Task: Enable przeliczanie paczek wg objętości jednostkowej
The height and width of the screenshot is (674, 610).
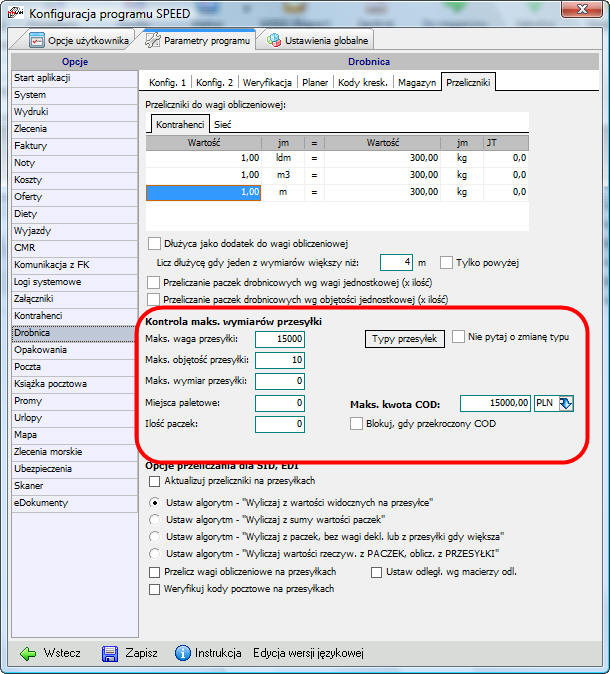Action: click(x=153, y=299)
